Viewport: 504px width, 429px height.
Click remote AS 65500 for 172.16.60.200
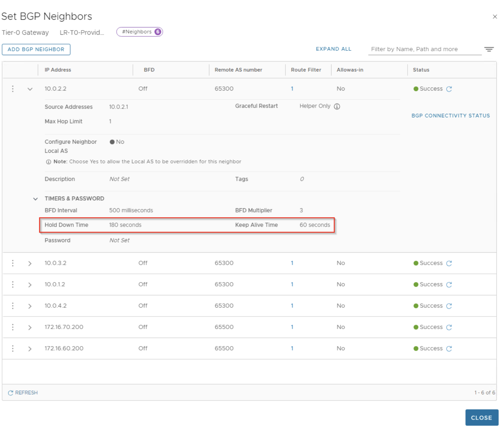tap(224, 348)
